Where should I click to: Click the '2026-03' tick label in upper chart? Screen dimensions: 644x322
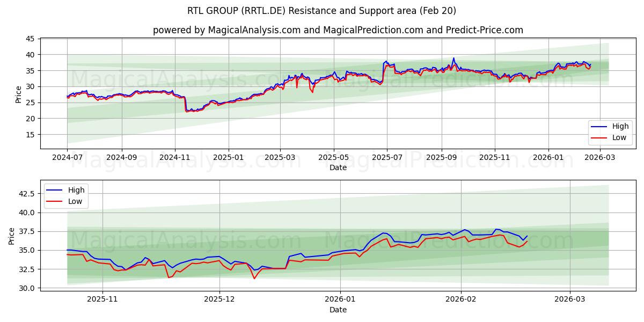(x=600, y=158)
